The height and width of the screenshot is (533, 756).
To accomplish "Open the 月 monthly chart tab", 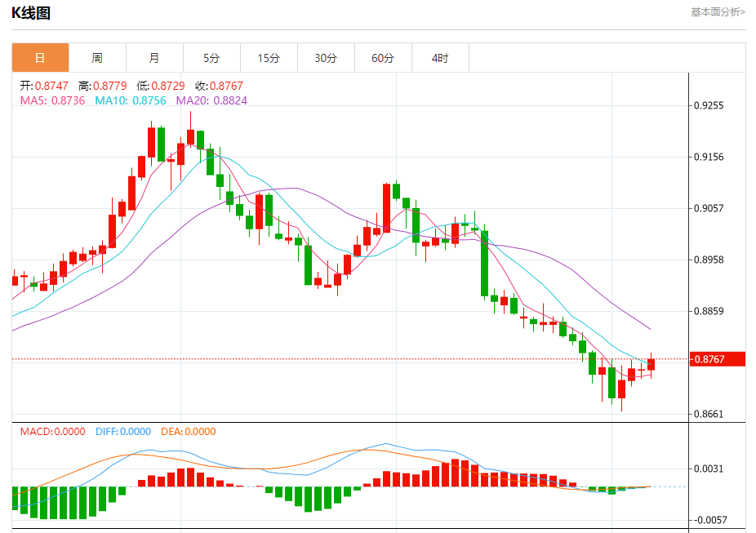I will pos(154,58).
